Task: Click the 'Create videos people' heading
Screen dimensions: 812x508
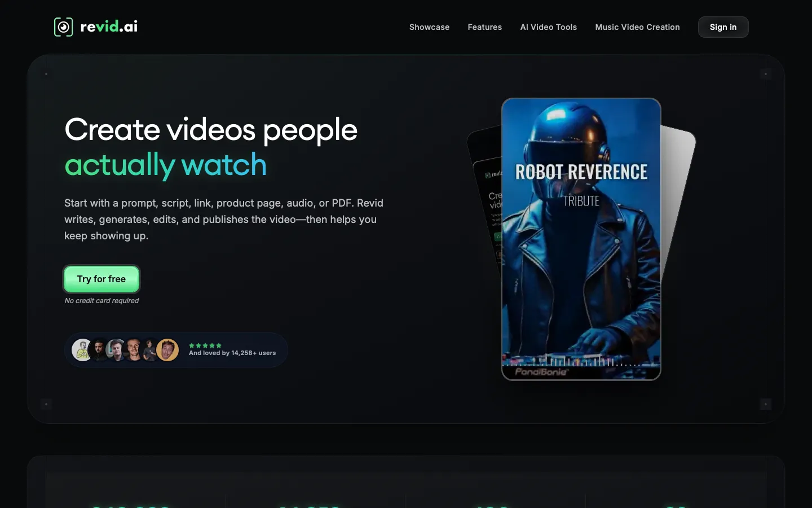Action: pyautogui.click(x=211, y=130)
